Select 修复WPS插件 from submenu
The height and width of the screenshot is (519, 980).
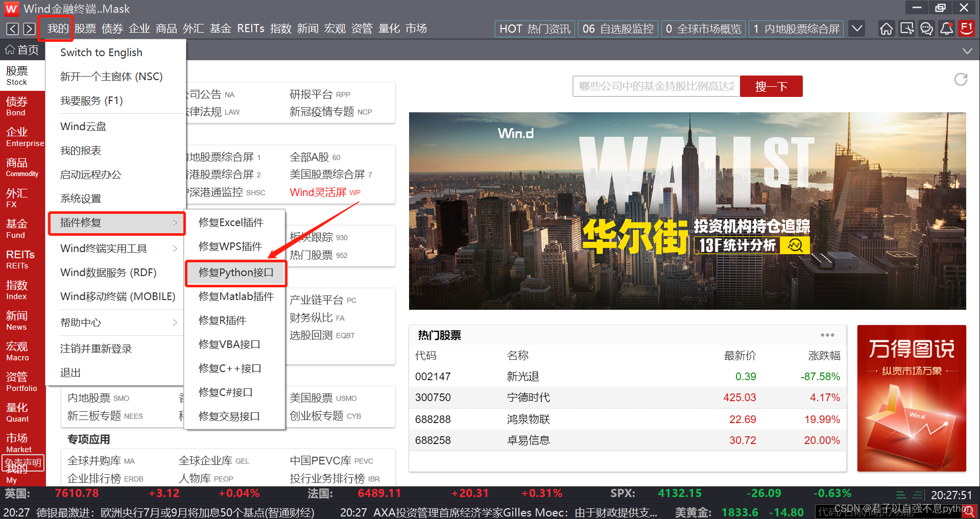[230, 246]
